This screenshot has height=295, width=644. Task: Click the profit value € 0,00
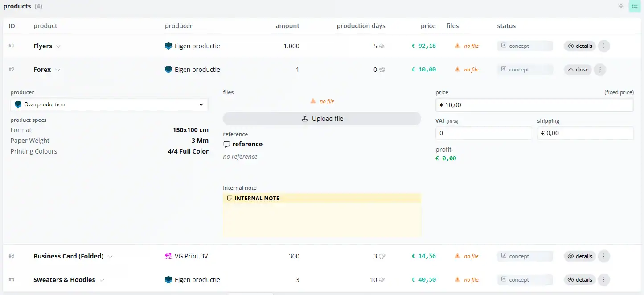click(x=446, y=158)
